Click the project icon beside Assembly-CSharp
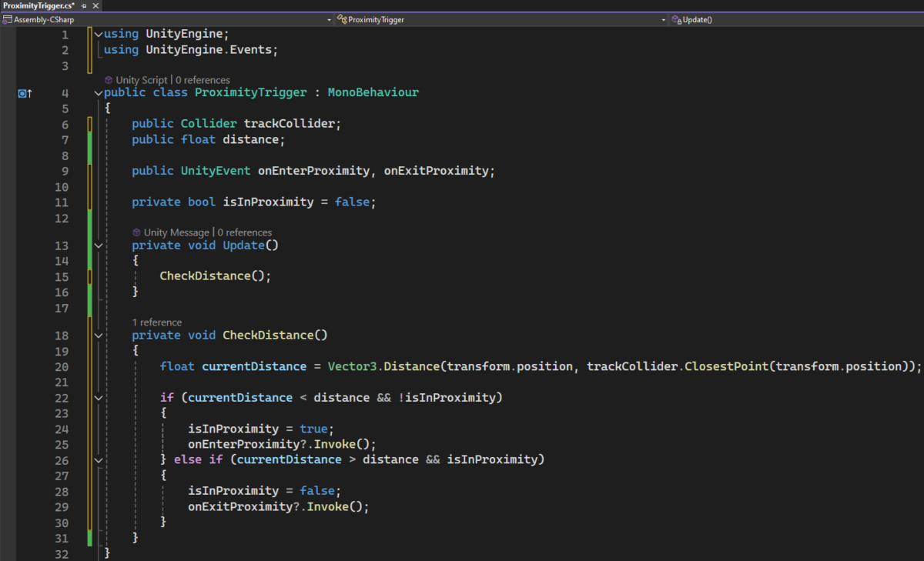The image size is (924, 561). [8, 19]
